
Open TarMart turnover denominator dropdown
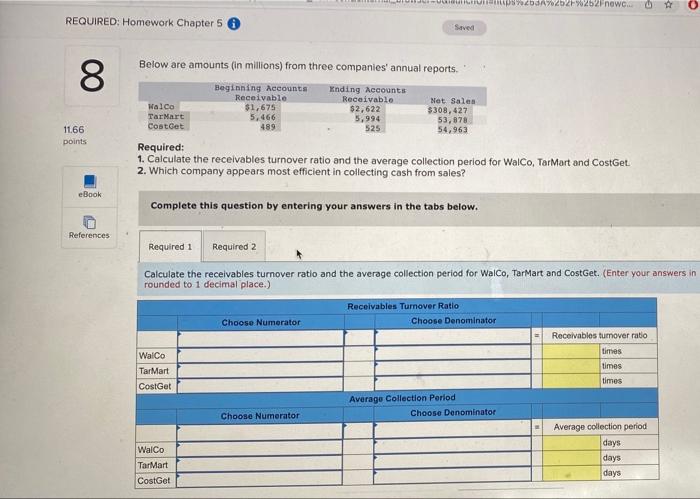[x=453, y=367]
